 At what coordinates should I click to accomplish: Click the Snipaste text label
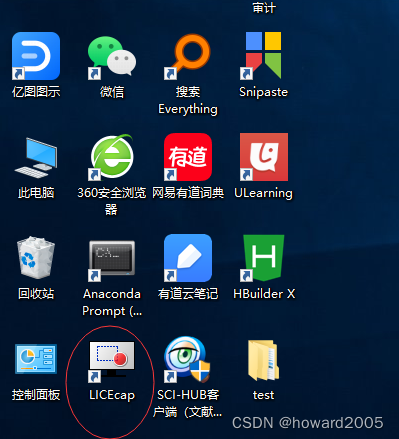pos(264,92)
